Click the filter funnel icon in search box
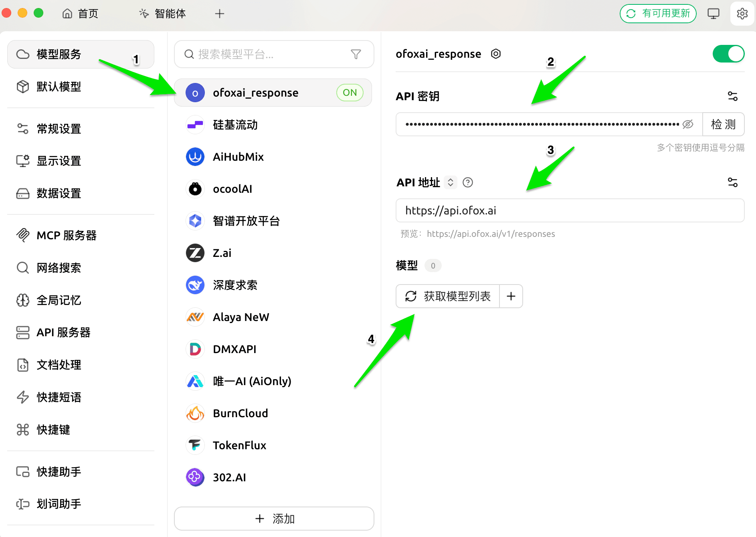 tap(356, 54)
